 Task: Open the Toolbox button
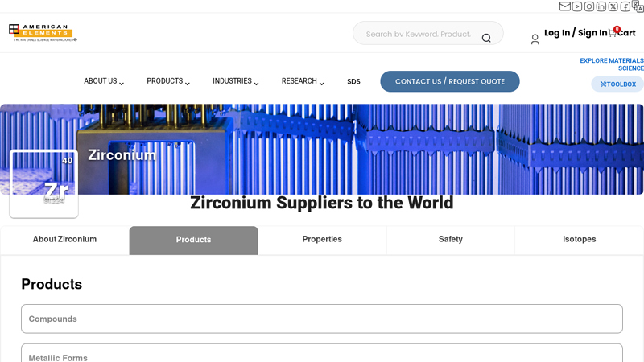[617, 84]
